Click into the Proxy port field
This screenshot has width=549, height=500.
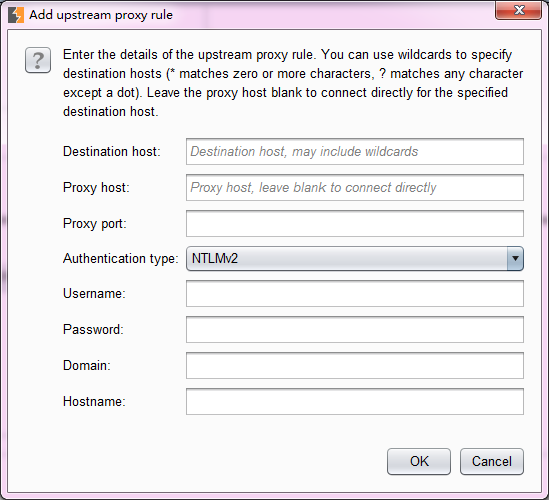click(x=355, y=223)
